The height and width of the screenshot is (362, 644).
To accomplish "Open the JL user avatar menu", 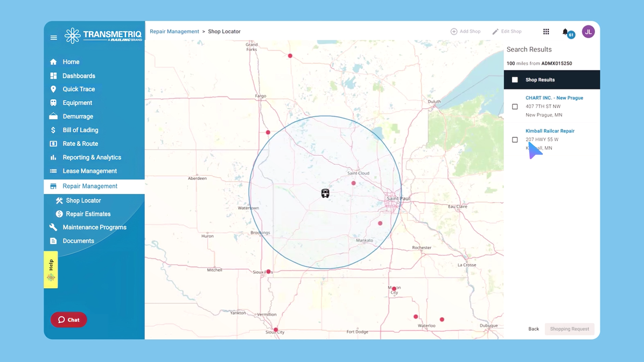I will 588,32.
